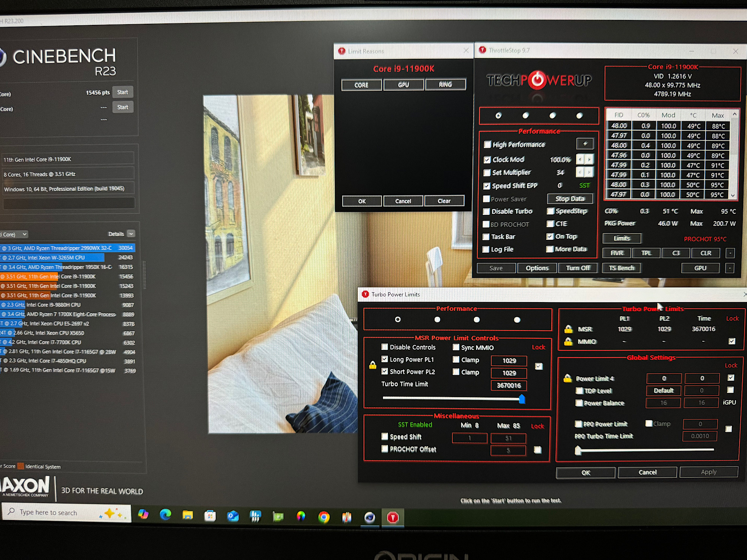
Task: Click the plus button next to High Performance
Action: point(585,144)
